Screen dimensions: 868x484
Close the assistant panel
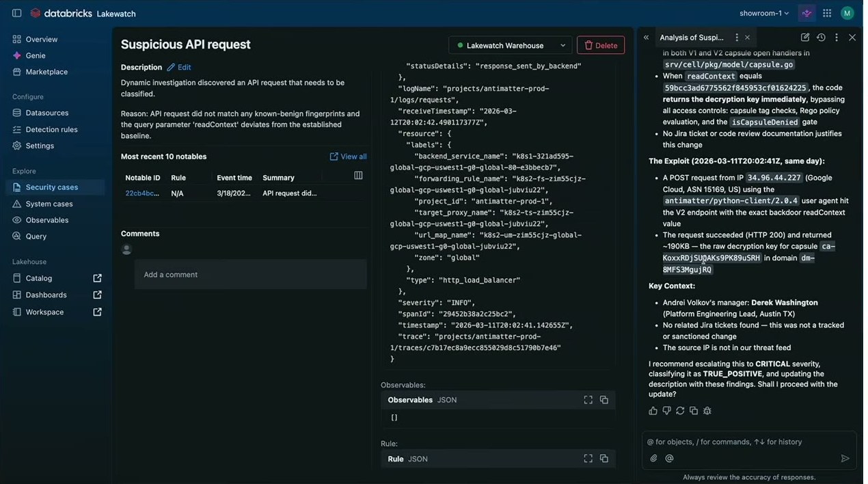tap(852, 38)
